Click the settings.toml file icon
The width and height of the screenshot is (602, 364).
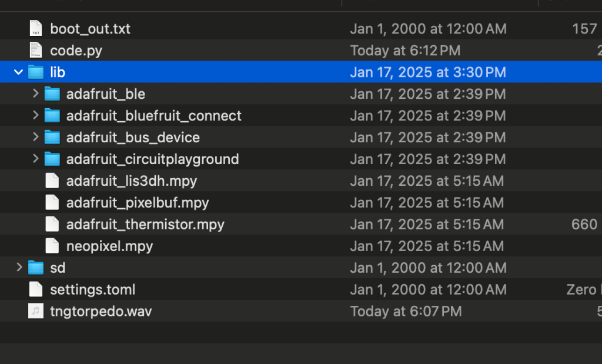coord(36,289)
